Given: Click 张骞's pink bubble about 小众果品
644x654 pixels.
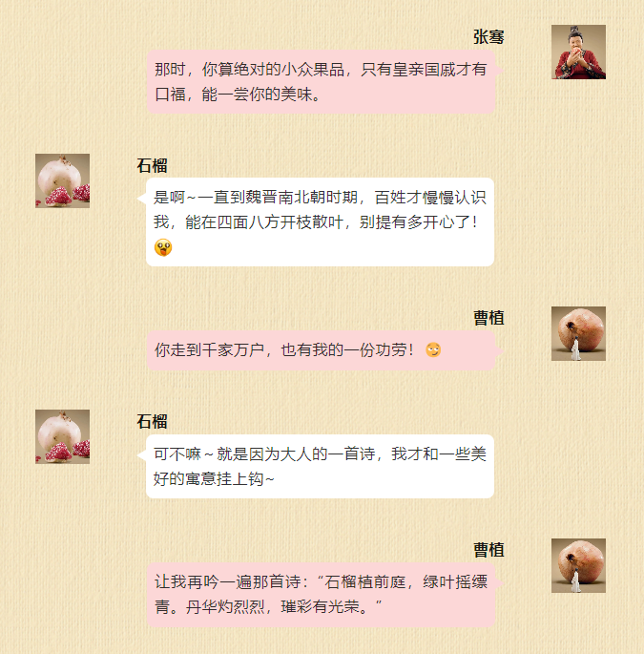Looking at the screenshot, I should click(321, 82).
